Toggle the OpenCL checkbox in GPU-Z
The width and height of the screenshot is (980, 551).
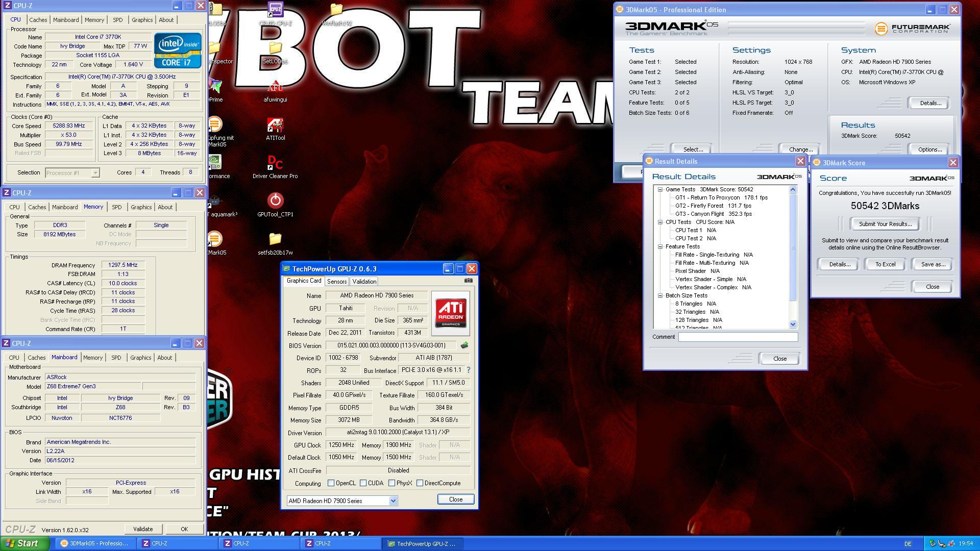(331, 483)
